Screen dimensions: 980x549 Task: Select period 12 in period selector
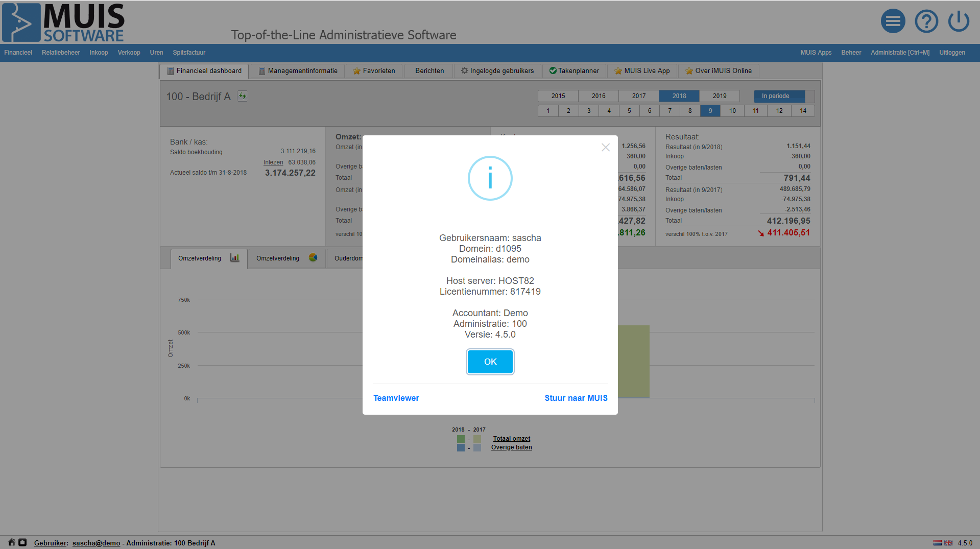click(779, 111)
